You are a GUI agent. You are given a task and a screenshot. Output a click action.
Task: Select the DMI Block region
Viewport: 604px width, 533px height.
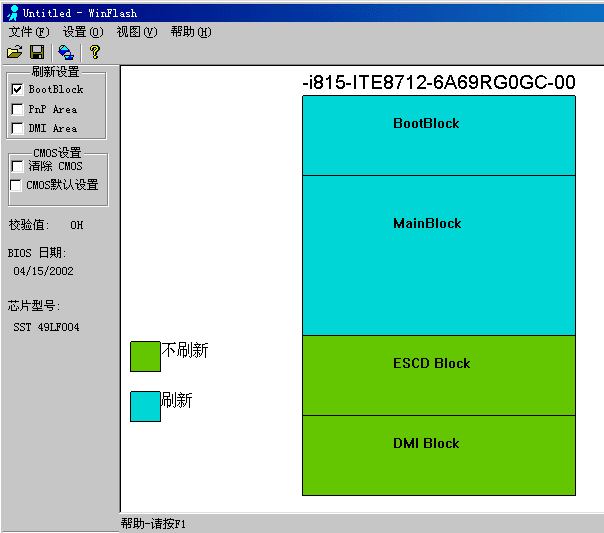pyautogui.click(x=439, y=456)
